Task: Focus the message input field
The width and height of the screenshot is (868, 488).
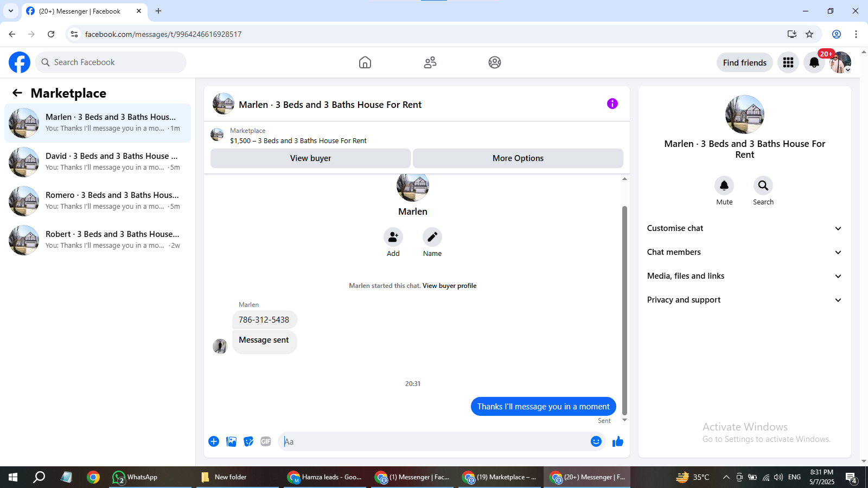Action: point(434,441)
